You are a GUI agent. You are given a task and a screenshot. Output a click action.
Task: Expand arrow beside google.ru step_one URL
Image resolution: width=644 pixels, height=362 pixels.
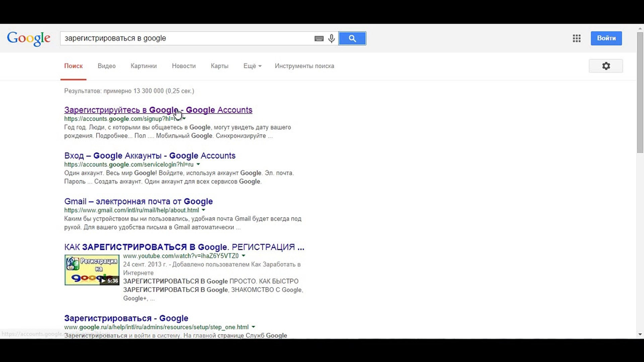[x=253, y=327]
